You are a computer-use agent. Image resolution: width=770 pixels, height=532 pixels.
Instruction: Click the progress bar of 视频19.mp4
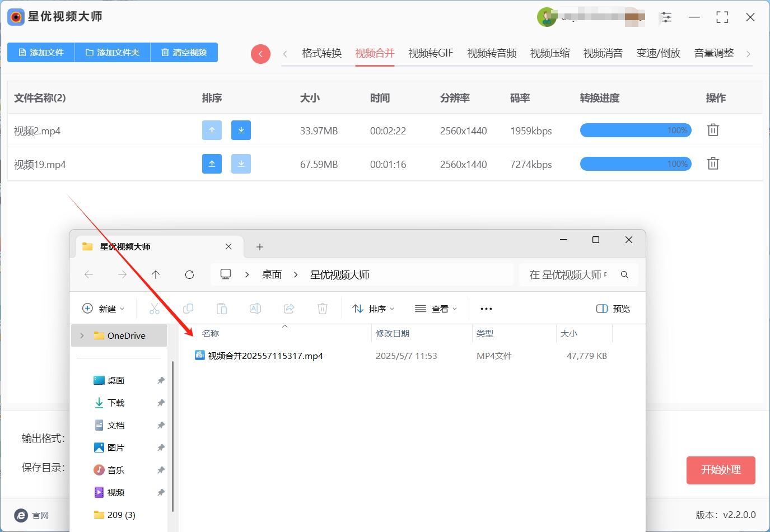click(636, 164)
